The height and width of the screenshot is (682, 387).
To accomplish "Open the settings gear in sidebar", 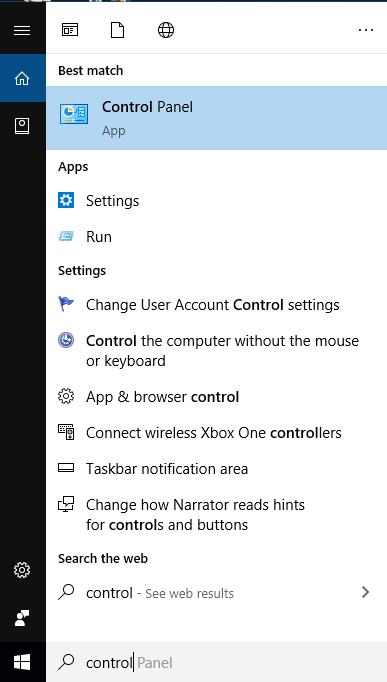I will 22,570.
